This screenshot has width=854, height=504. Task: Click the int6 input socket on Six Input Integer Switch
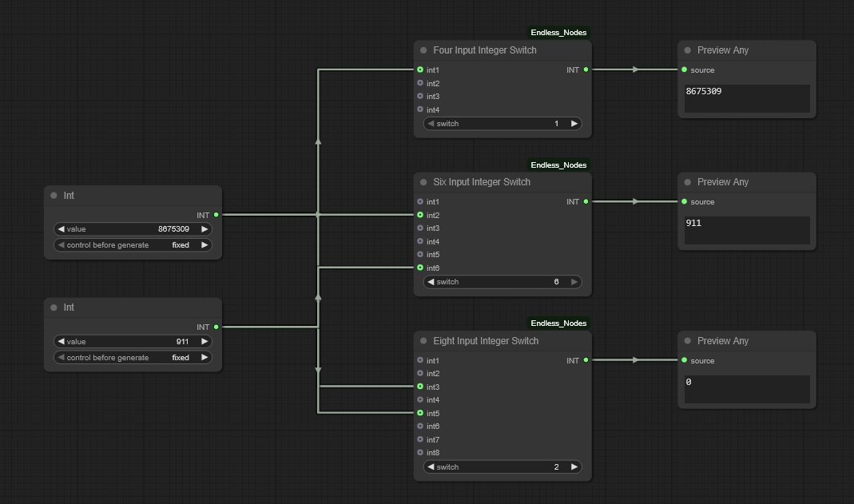[x=420, y=268]
